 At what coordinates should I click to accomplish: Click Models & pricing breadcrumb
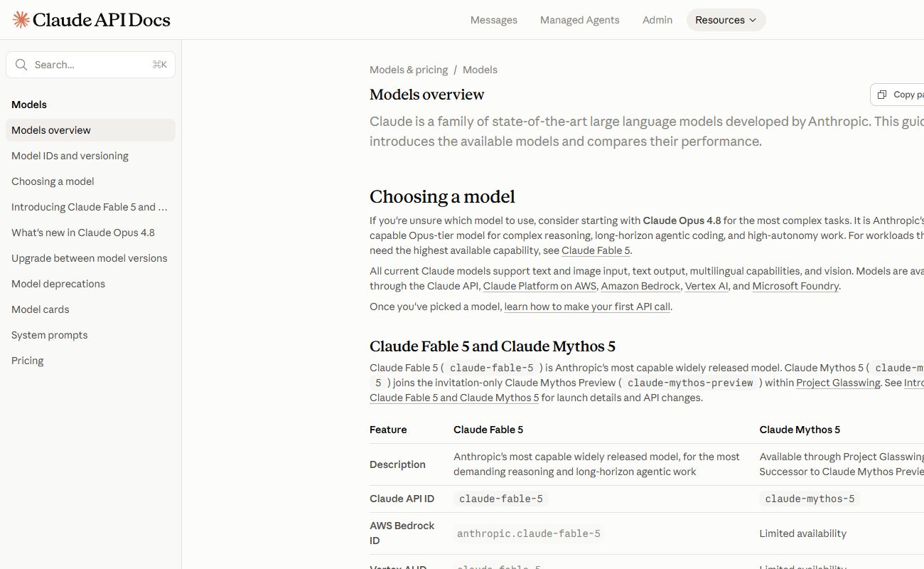409,70
